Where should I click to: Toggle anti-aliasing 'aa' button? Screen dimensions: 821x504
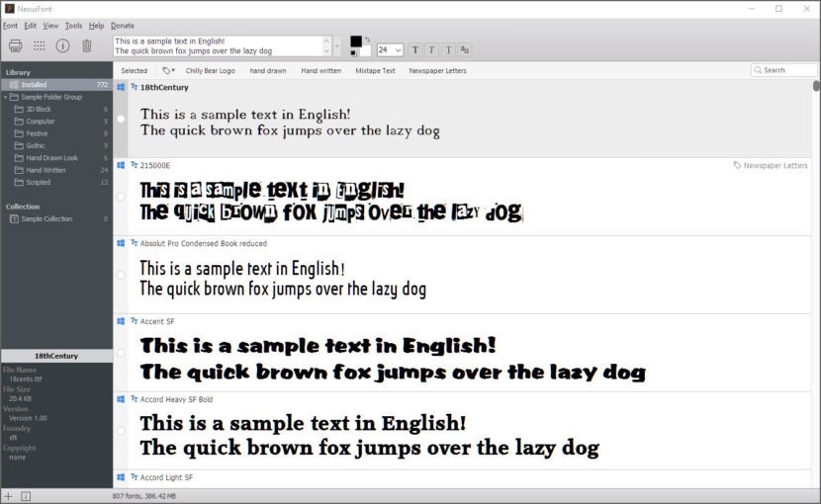tap(465, 49)
